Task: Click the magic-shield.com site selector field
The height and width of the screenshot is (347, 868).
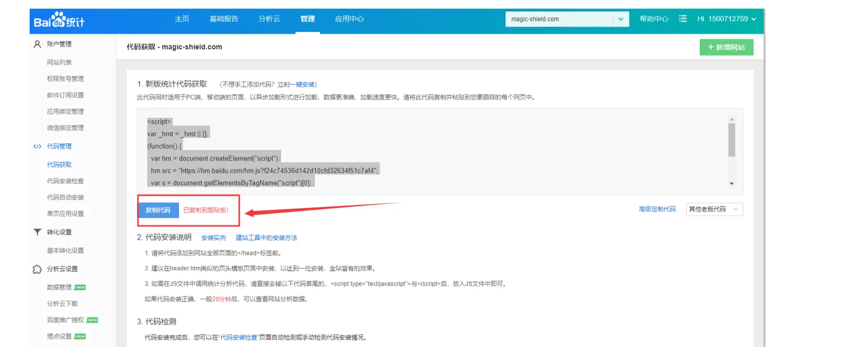Action: click(560, 19)
